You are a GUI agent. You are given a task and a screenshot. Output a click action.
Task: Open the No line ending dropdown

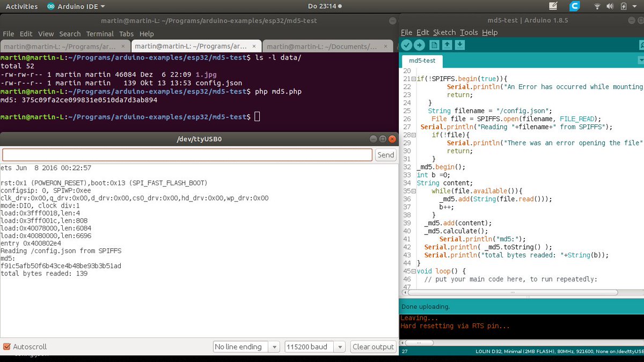click(246, 347)
